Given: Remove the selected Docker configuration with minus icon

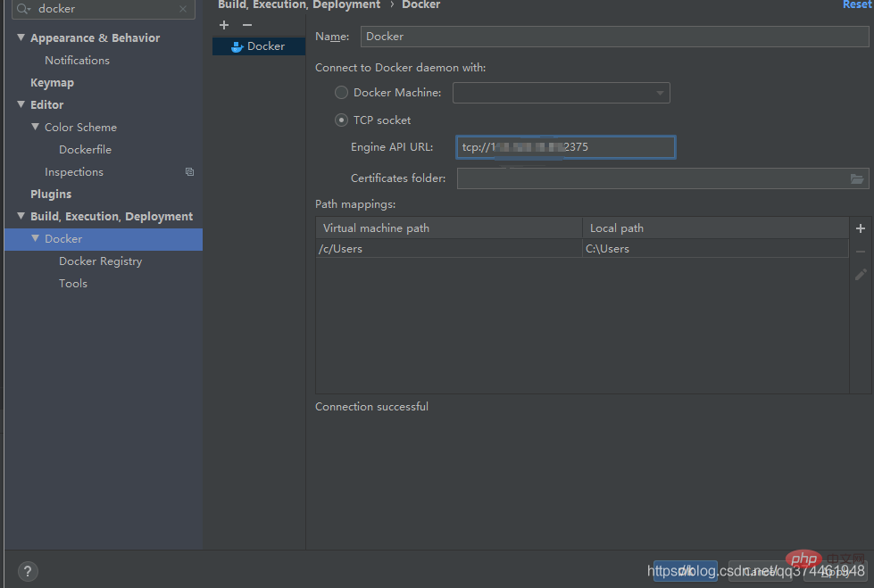Looking at the screenshot, I should coord(247,25).
